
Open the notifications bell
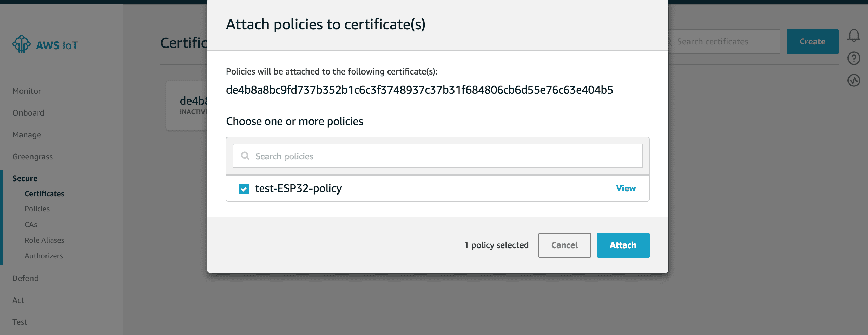coord(855,35)
